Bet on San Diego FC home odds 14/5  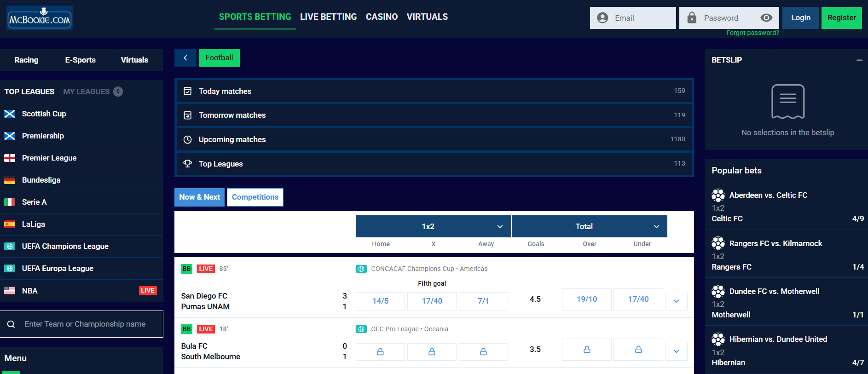click(x=381, y=301)
